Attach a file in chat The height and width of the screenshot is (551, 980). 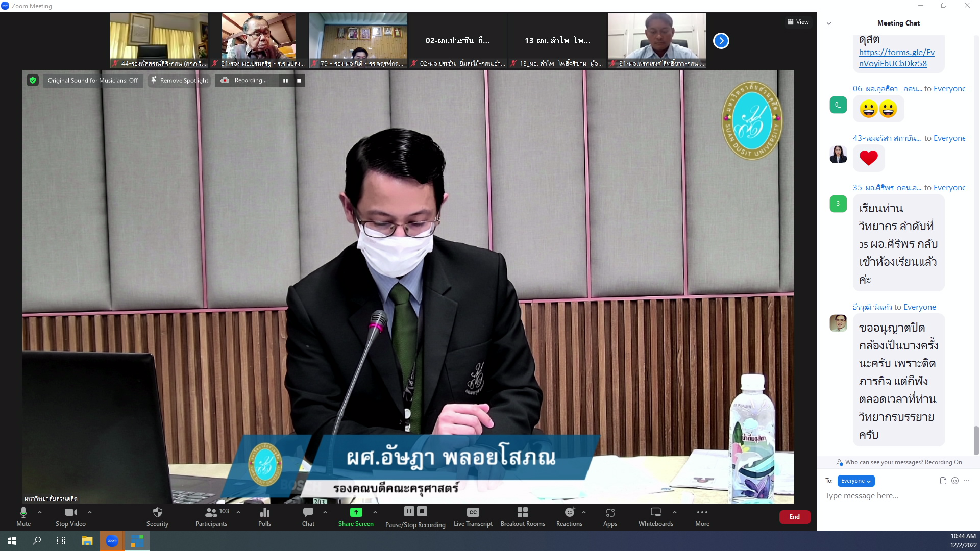(943, 481)
